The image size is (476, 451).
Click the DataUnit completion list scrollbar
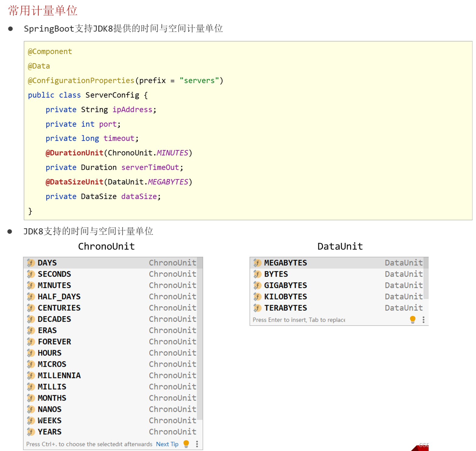tap(426, 278)
